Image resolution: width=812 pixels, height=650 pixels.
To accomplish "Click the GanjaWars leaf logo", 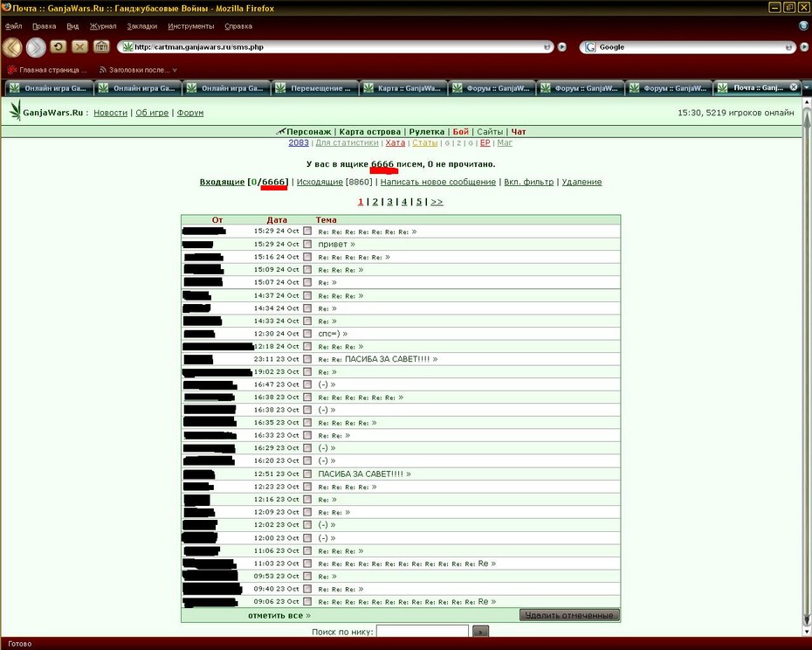I will coord(16,110).
